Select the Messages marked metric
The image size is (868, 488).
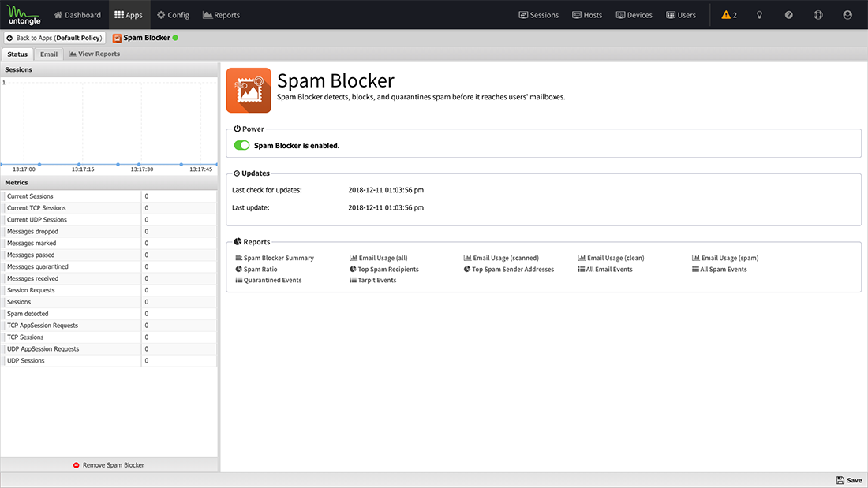109,244
